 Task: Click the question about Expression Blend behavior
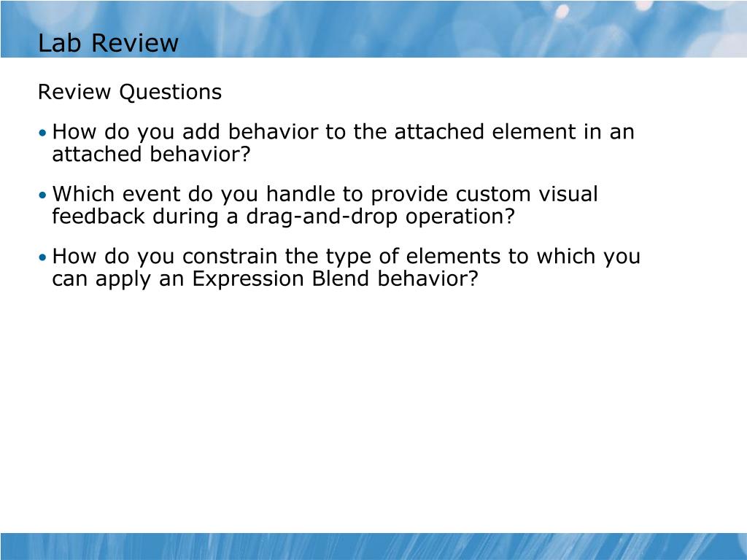tap(346, 268)
